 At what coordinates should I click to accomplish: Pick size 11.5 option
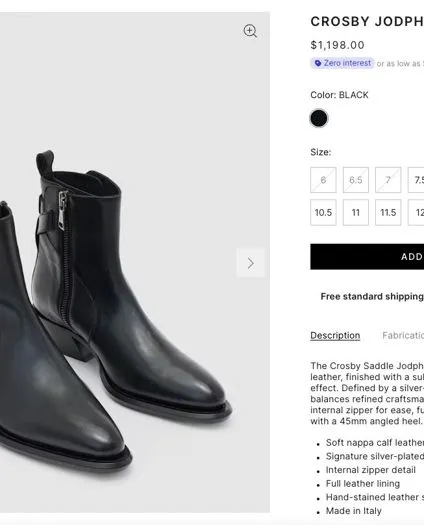tap(388, 213)
